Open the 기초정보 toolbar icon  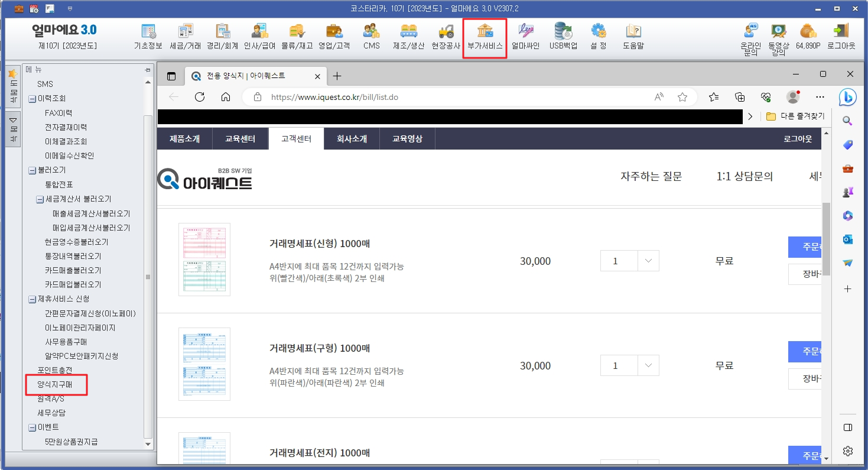tap(148, 37)
